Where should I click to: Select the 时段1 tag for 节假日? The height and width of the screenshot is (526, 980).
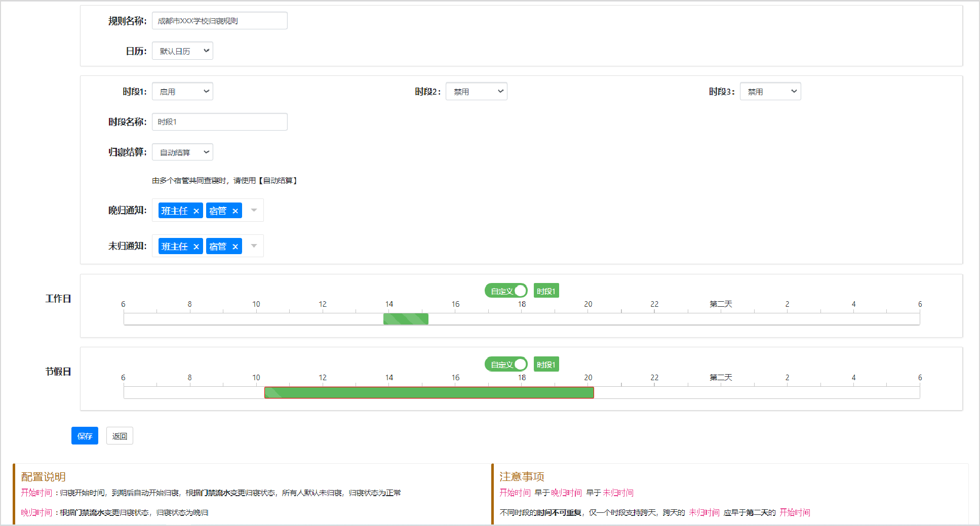click(x=546, y=365)
